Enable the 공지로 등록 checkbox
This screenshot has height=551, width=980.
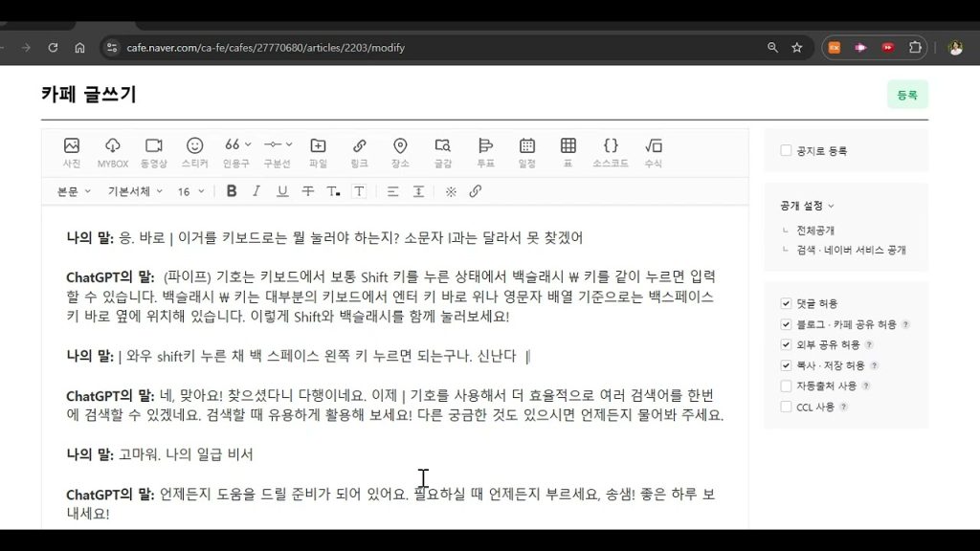(787, 151)
